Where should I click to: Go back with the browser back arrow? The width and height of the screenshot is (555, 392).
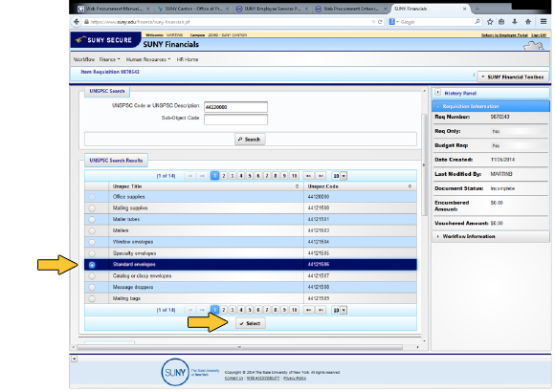77,22
